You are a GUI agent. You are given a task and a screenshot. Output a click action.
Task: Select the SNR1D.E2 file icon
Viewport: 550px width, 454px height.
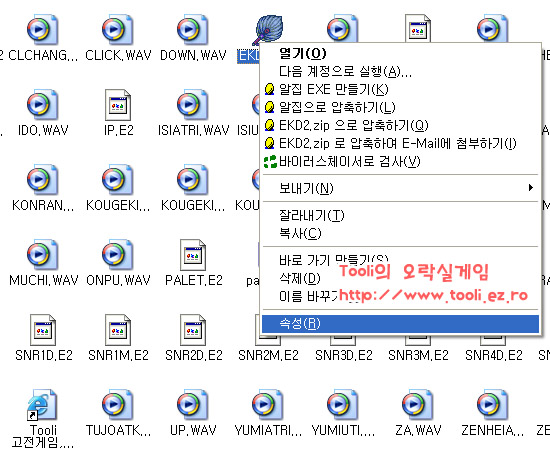(x=43, y=330)
